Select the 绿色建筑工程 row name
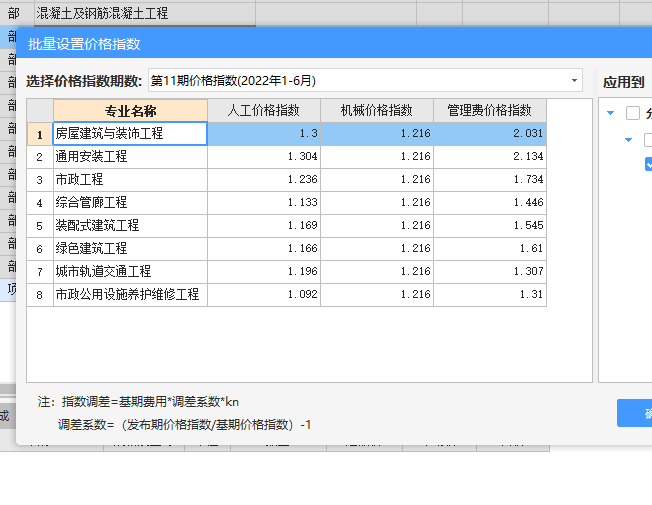Screen dimensions: 652x505 pos(131,249)
